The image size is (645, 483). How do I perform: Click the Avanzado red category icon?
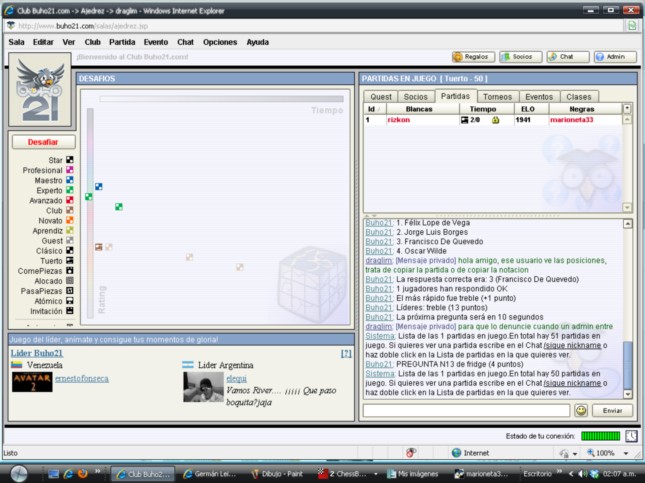tap(70, 200)
